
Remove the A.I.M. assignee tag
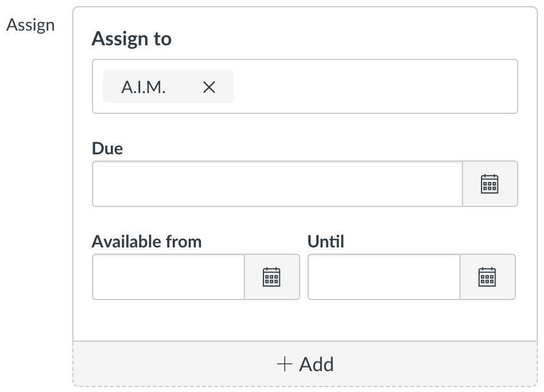point(209,87)
